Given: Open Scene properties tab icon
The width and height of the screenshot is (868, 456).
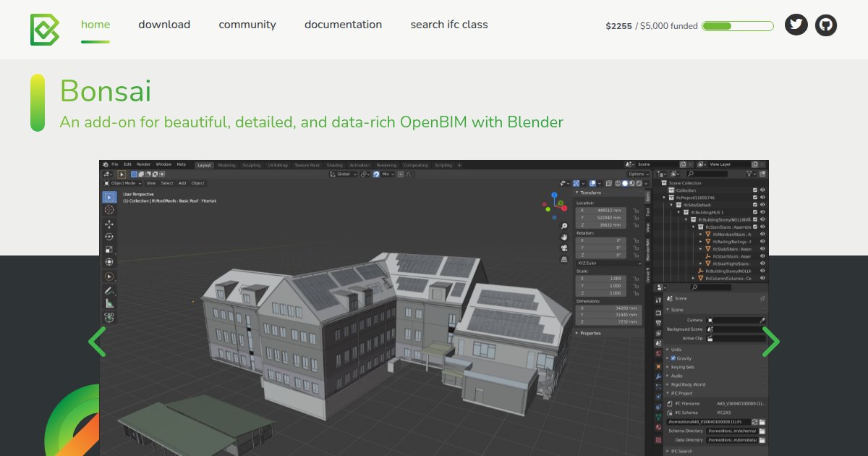Looking at the screenshot, I should 658,343.
